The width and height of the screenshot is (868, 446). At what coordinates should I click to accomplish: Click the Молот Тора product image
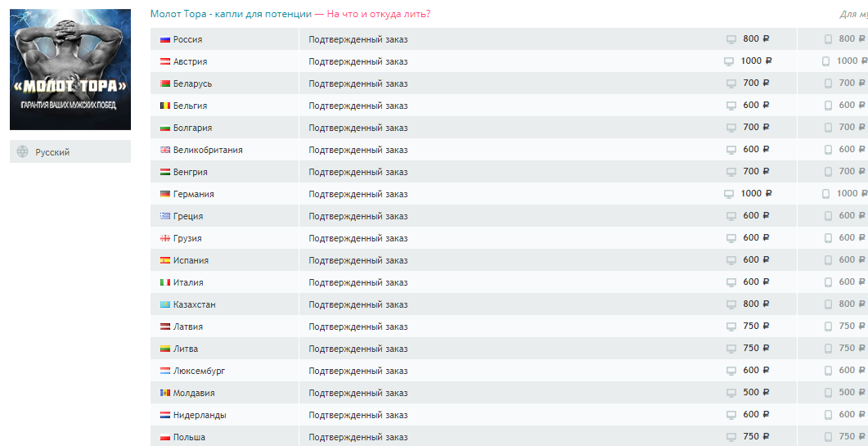(70, 70)
